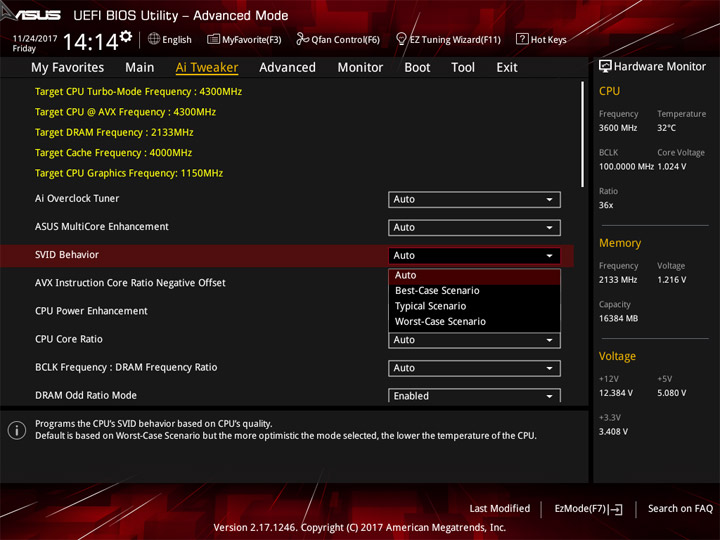Image resolution: width=720 pixels, height=540 pixels.
Task: Click the CPU heading in Hardware Monitor
Action: click(609, 91)
